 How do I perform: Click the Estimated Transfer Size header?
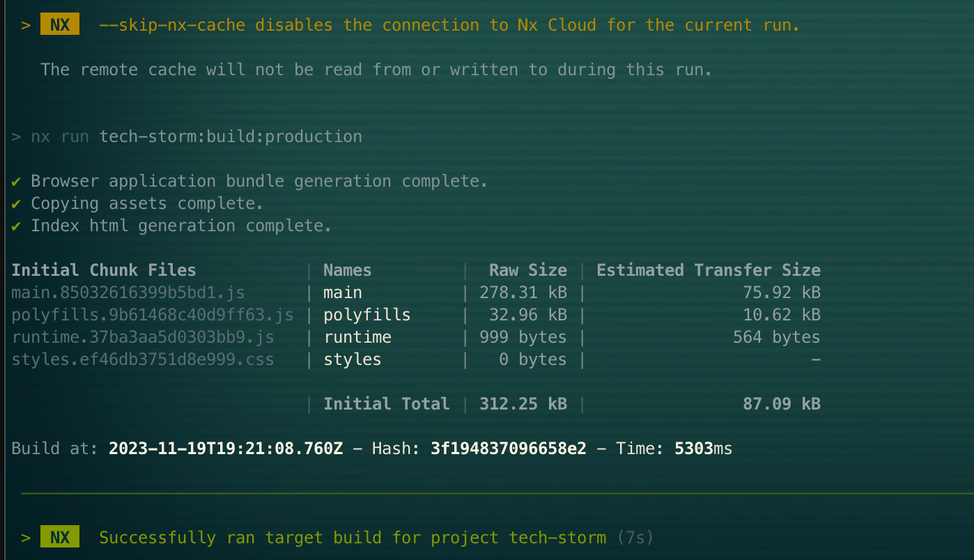[709, 270]
